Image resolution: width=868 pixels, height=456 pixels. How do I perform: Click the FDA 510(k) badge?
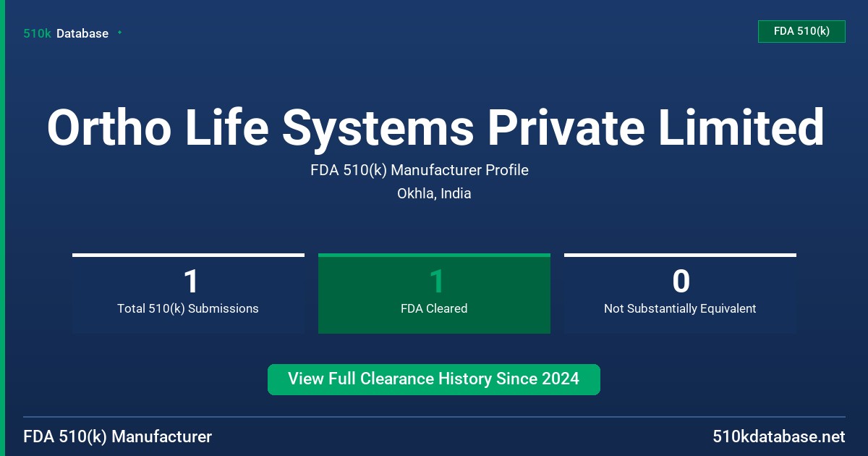[801, 31]
